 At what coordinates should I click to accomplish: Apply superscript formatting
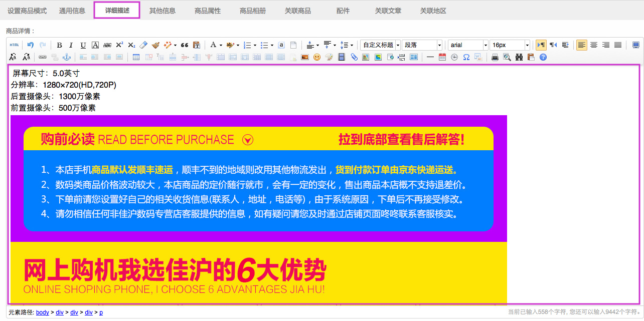pyautogui.click(x=119, y=45)
